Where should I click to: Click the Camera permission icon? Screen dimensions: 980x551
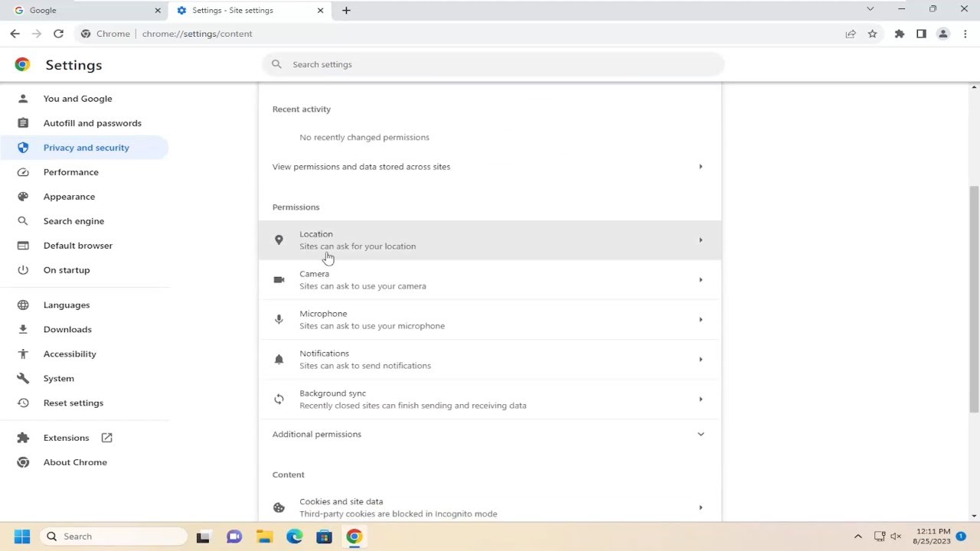[x=279, y=279]
